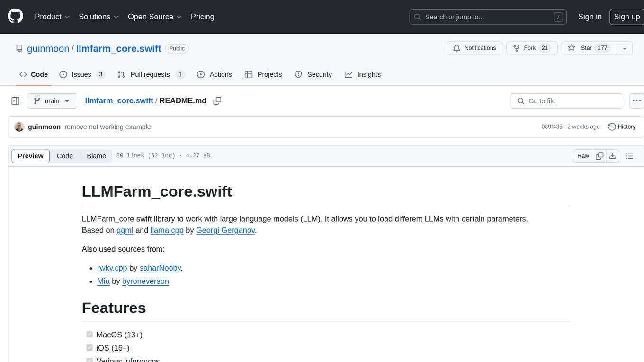Viewport: 644px width, 362px height.
Task: Open the Raw file view
Action: tap(583, 156)
